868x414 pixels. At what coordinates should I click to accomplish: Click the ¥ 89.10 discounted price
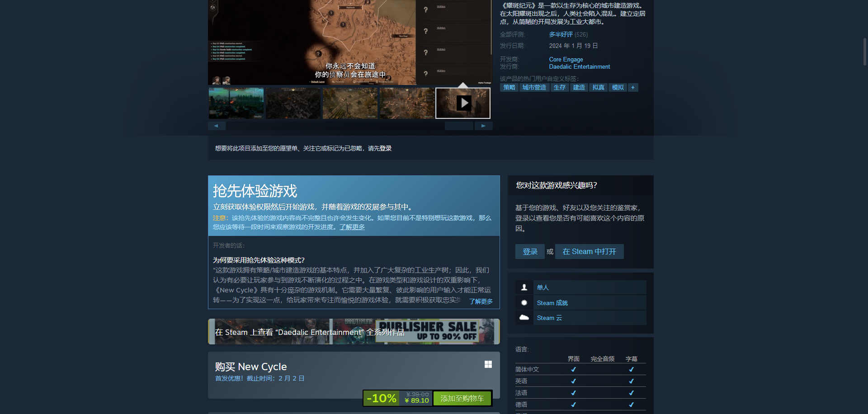pos(416,400)
